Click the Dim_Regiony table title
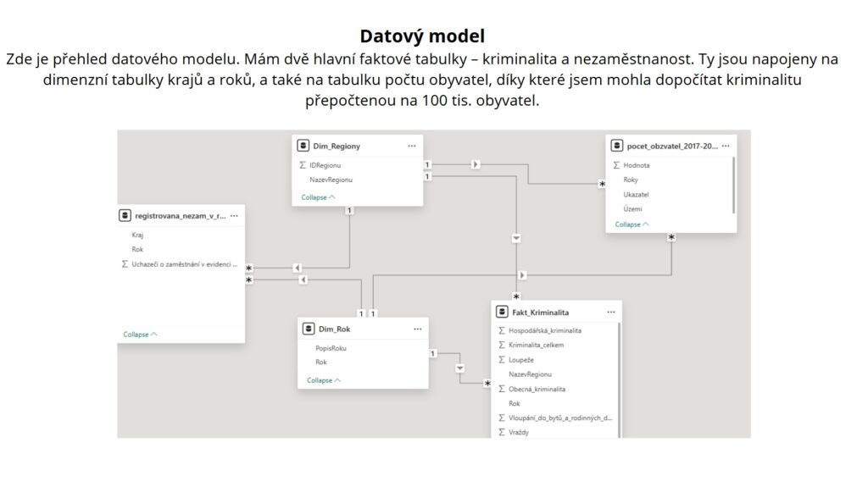Screen dimensions: 868x487 (x=337, y=146)
